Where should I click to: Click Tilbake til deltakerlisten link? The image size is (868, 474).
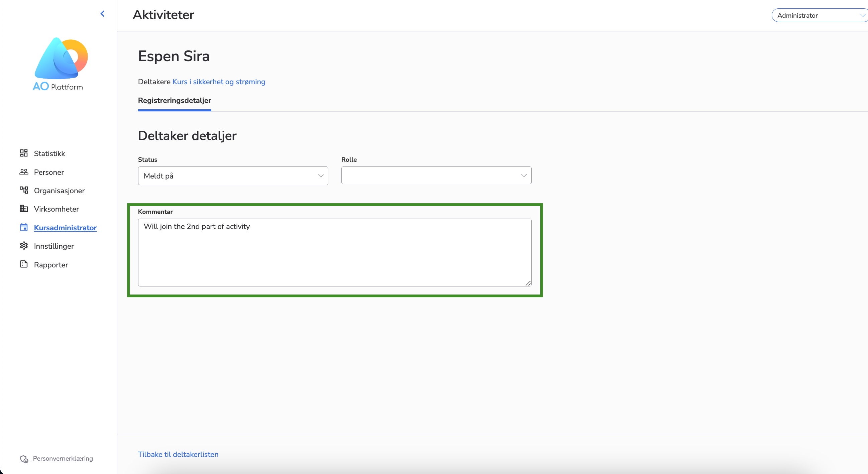[178, 455]
